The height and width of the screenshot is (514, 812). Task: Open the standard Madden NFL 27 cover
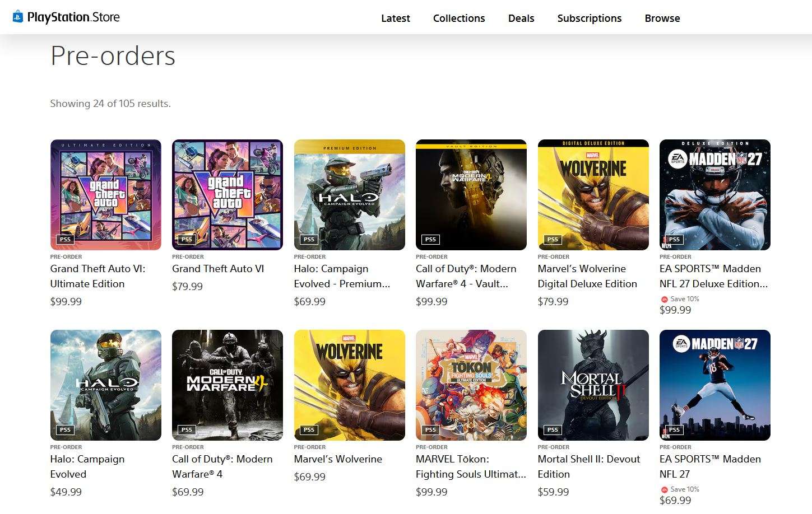(715, 385)
